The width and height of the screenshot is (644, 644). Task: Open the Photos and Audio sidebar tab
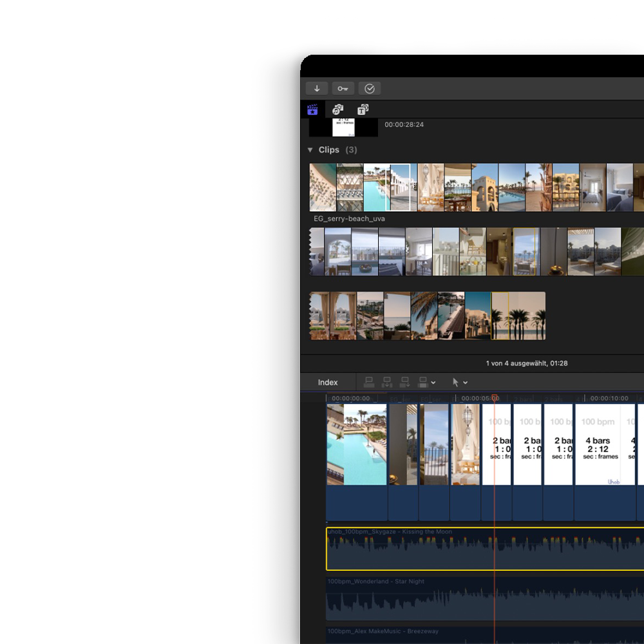tap(337, 109)
